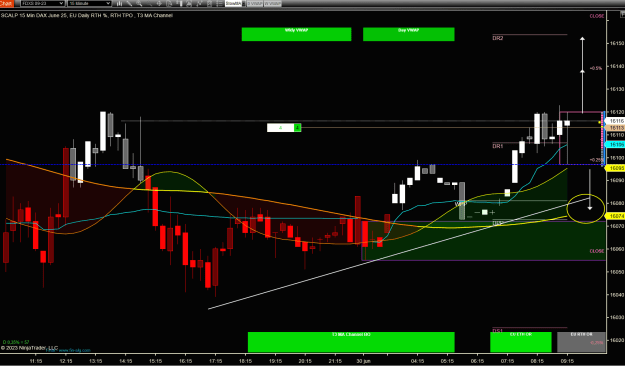The height and width of the screenshot is (366, 625).
Task: Click the orange Chart tab at top-left
Action: point(6,3)
